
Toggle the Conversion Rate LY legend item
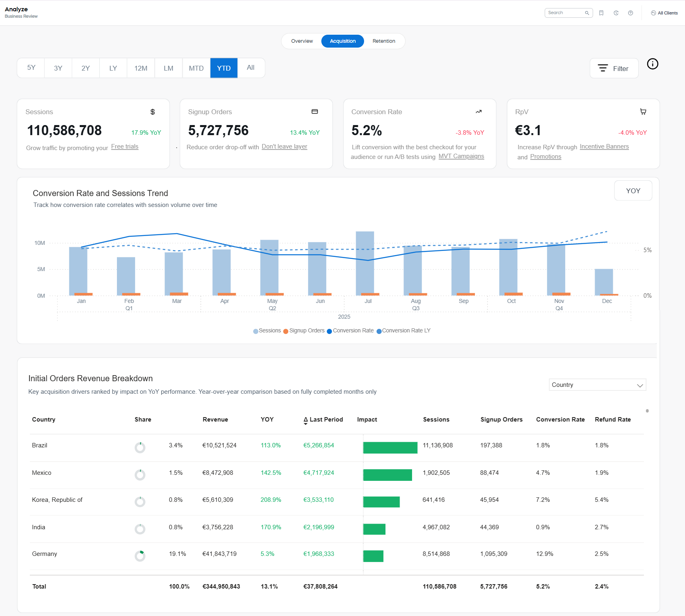pos(406,330)
